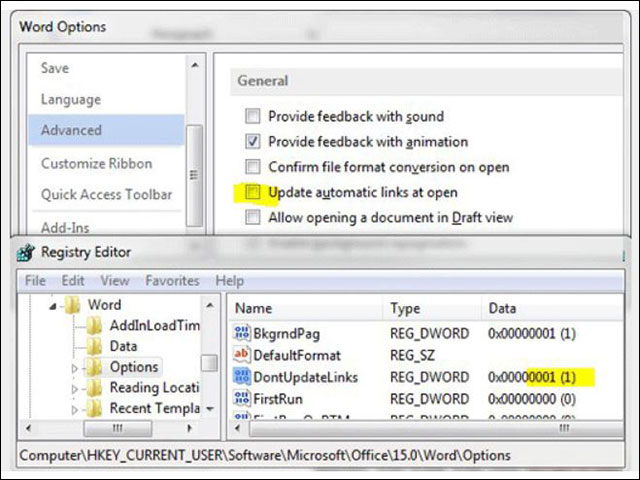Select the Recent Templa key
Viewport: 640px width, 480px height.
coord(154,408)
